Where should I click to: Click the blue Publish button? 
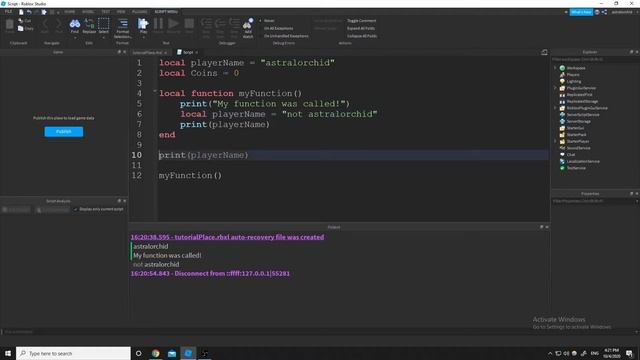point(64,131)
